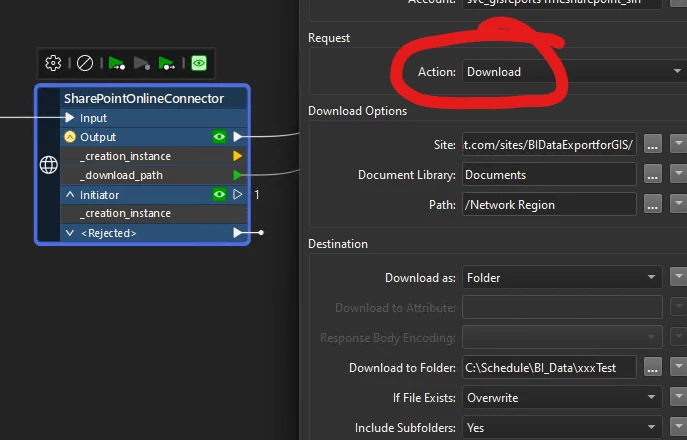The width and height of the screenshot is (687, 440).
Task: Click green arrow beside _download_path
Action: 237,175
